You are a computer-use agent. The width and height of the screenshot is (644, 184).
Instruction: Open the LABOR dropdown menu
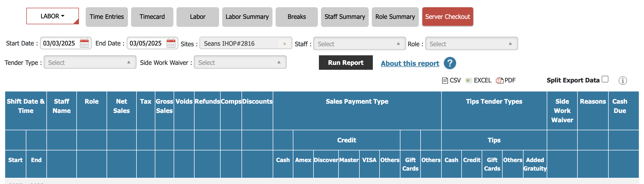click(53, 16)
